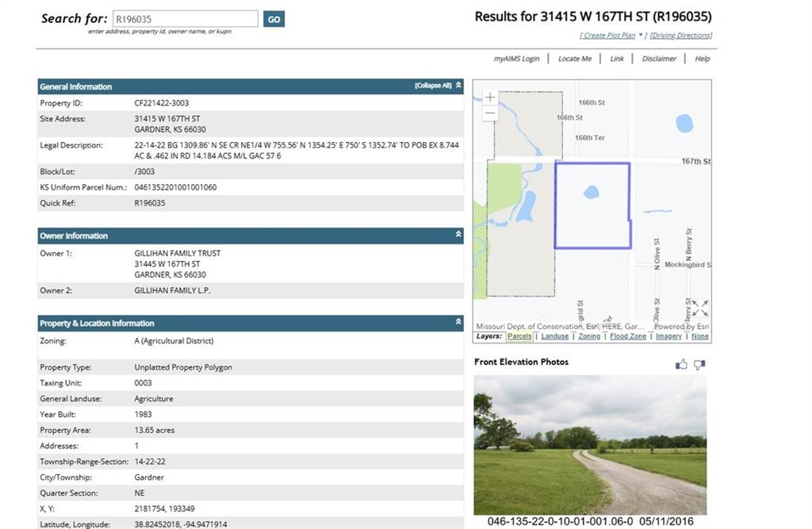Set map layers to None

pos(699,336)
